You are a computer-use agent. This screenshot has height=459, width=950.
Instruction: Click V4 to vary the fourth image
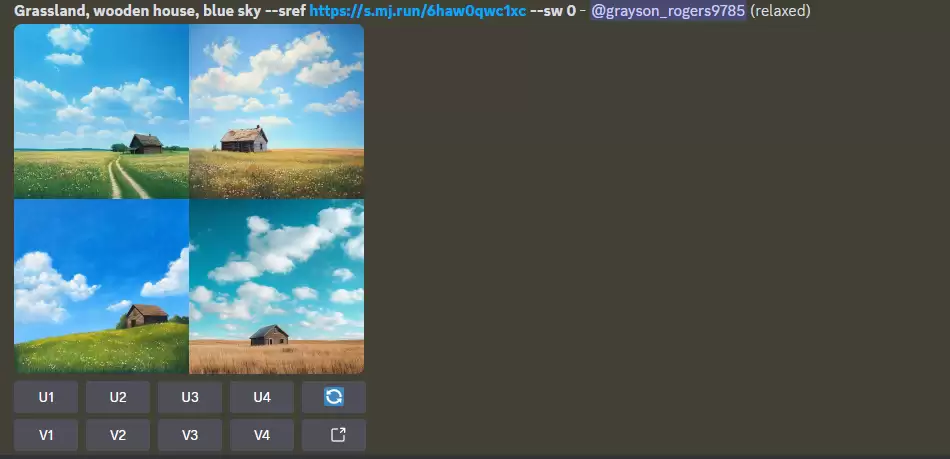point(262,435)
